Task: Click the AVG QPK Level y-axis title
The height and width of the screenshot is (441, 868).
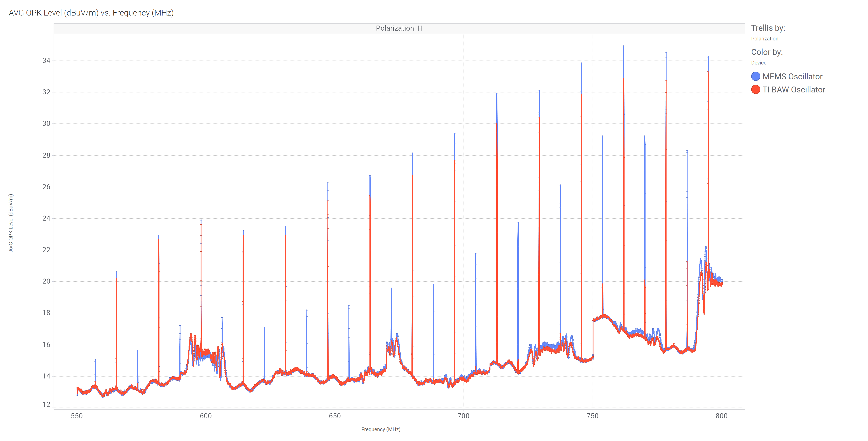Action: [x=11, y=222]
